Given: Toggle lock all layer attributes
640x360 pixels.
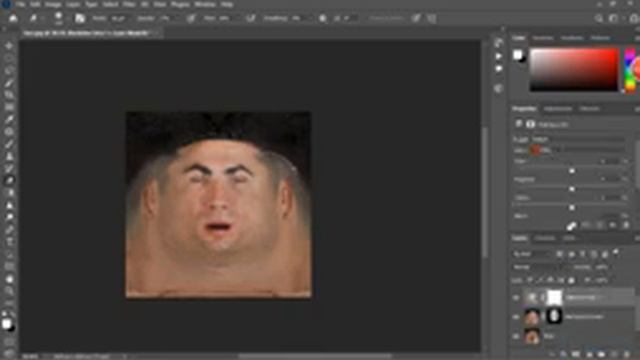Looking at the screenshot, I should [x=571, y=280].
